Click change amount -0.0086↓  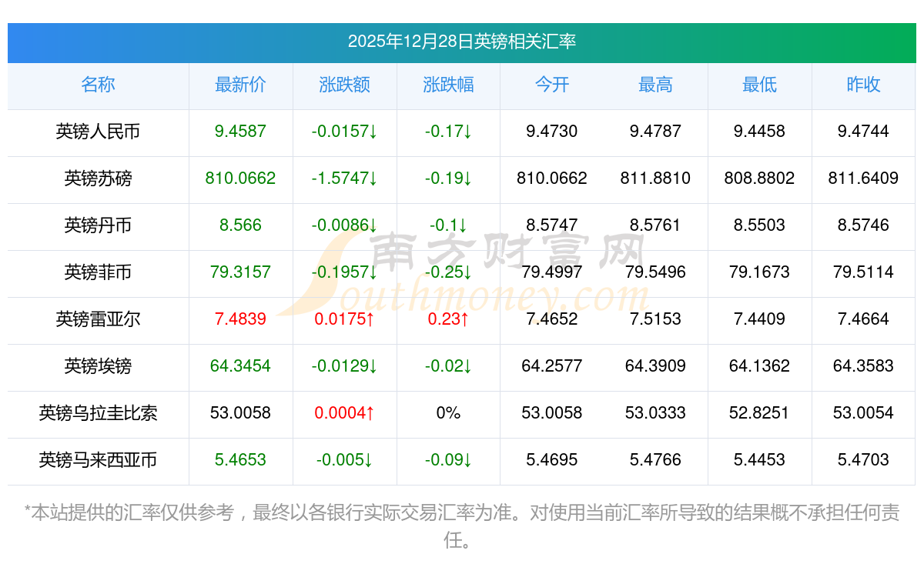(344, 225)
